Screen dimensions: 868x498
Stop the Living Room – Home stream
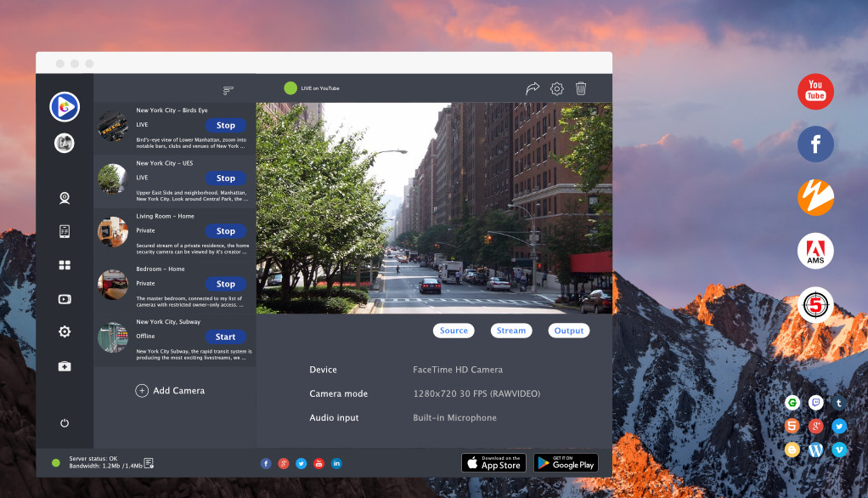tap(226, 231)
